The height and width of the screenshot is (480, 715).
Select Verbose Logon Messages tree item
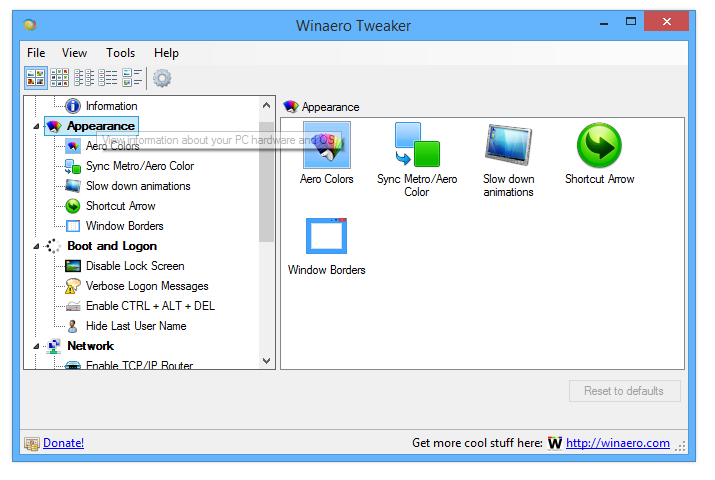[147, 286]
